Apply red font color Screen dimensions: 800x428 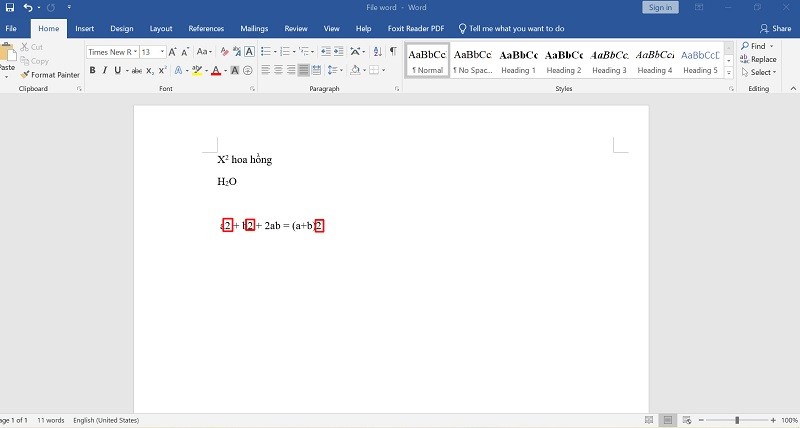(x=216, y=70)
